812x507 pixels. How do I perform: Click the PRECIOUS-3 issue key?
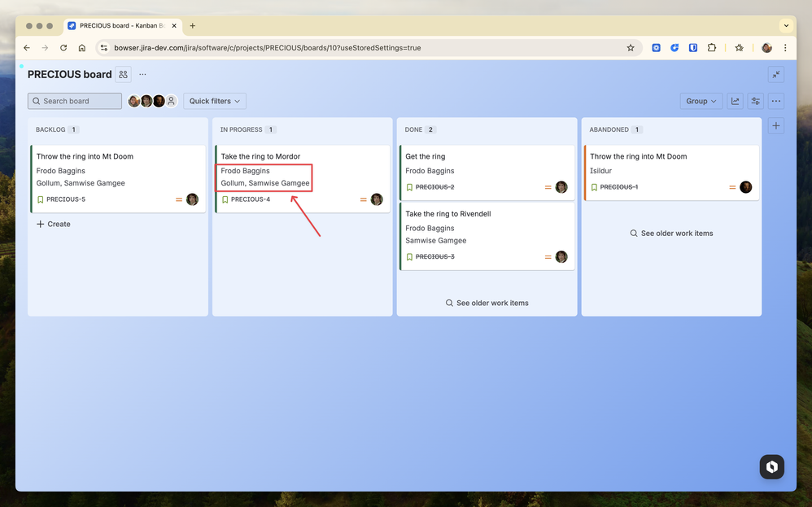tap(435, 257)
